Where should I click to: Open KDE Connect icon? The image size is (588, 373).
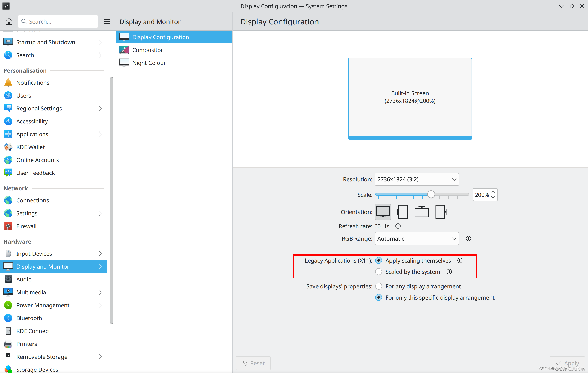pyautogui.click(x=8, y=331)
